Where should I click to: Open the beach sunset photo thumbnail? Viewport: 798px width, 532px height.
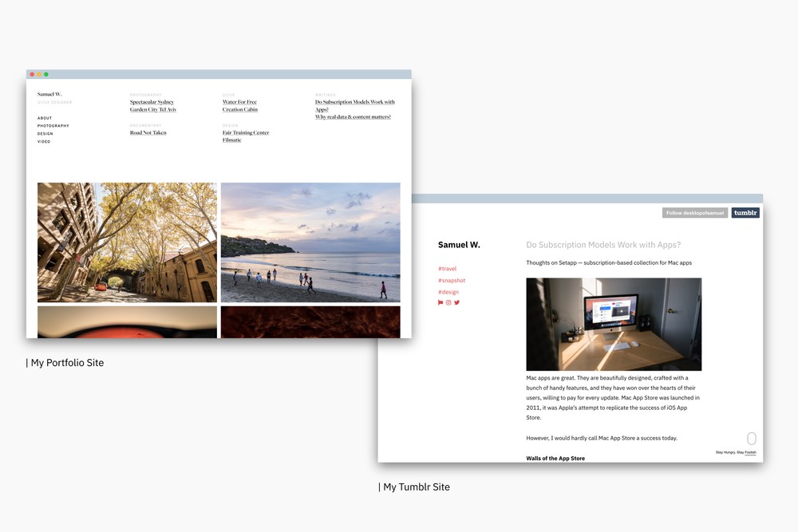[x=310, y=242]
